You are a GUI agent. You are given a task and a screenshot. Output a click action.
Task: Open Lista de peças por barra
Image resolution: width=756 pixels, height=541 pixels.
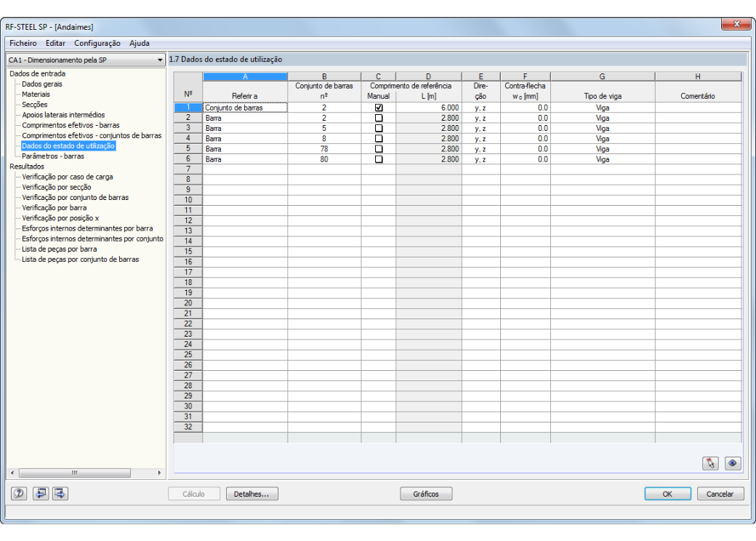click(60, 249)
